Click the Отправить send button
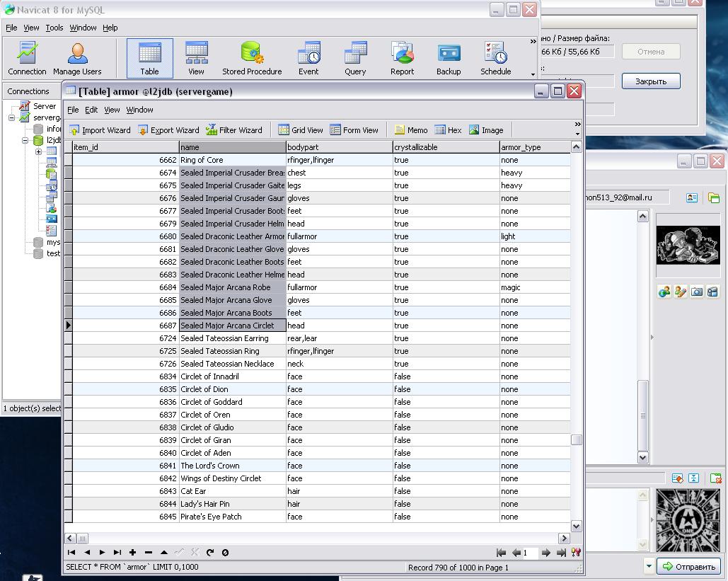728x581 pixels. tap(688, 566)
